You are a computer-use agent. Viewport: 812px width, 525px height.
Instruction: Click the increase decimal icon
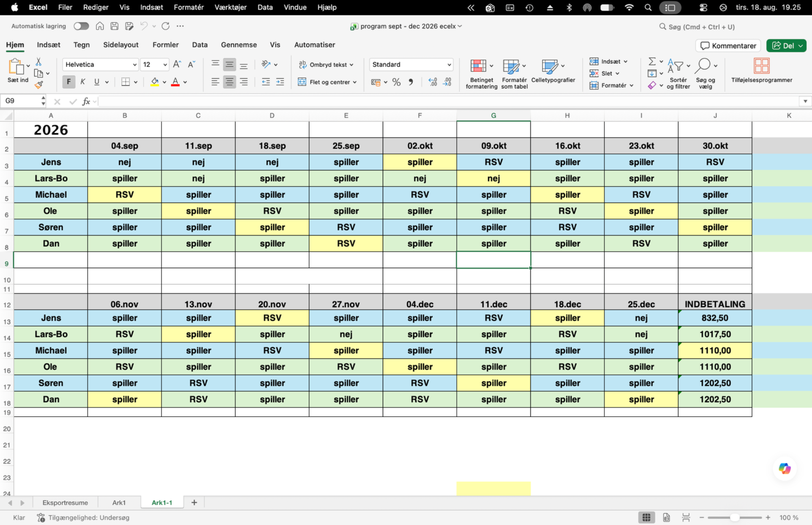click(433, 82)
